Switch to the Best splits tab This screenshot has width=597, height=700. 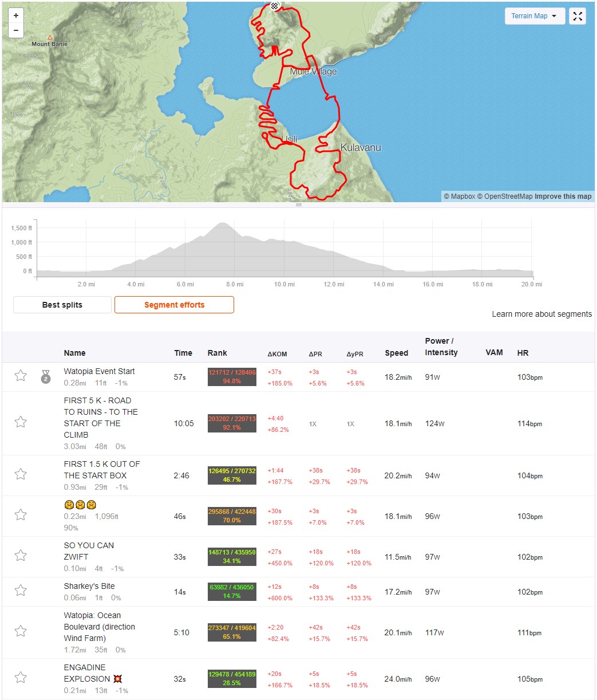pyautogui.click(x=62, y=305)
